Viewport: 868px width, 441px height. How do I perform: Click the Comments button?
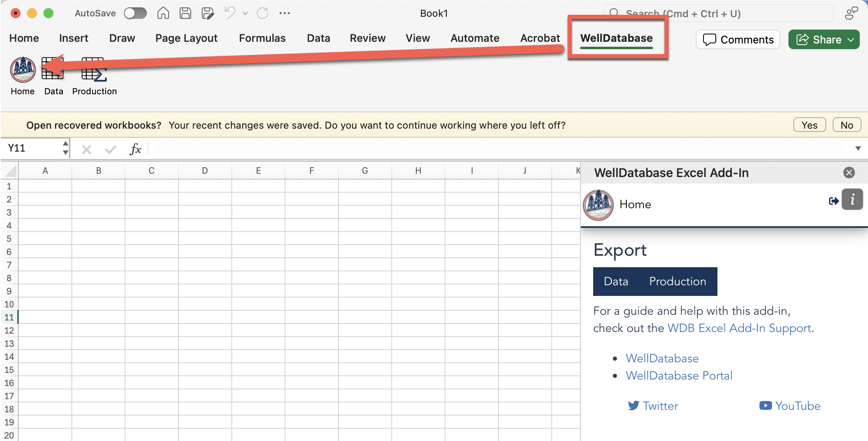(738, 39)
